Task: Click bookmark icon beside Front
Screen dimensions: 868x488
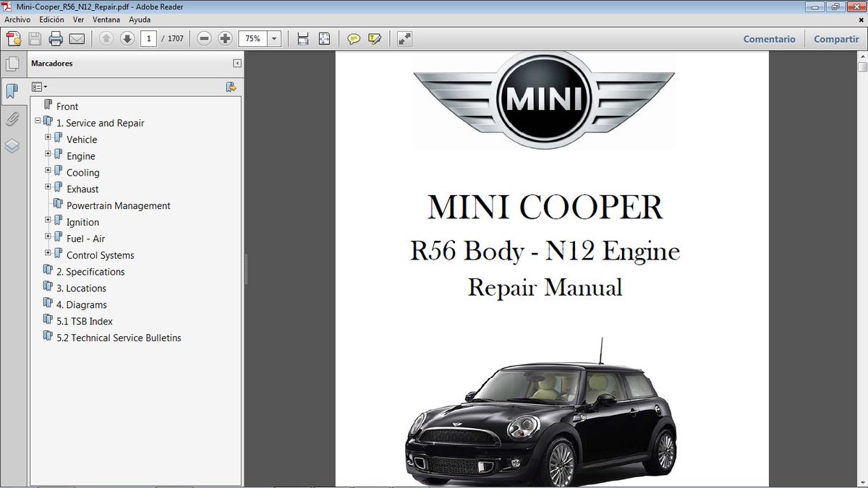Action: (x=48, y=106)
